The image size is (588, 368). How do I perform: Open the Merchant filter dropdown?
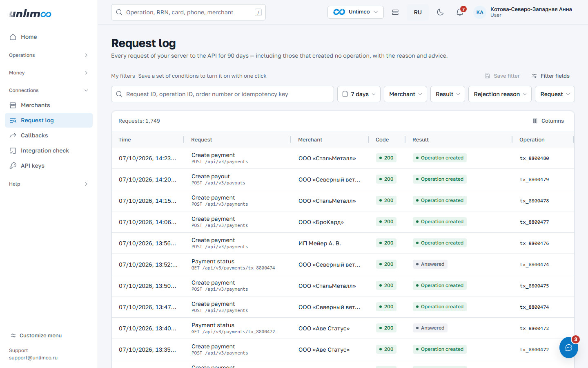tap(405, 94)
